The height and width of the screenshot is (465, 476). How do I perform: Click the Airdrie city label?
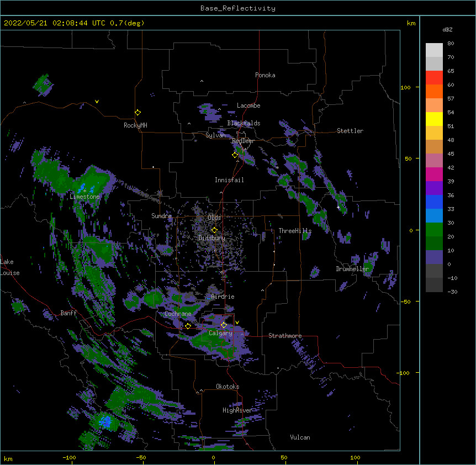tap(223, 297)
